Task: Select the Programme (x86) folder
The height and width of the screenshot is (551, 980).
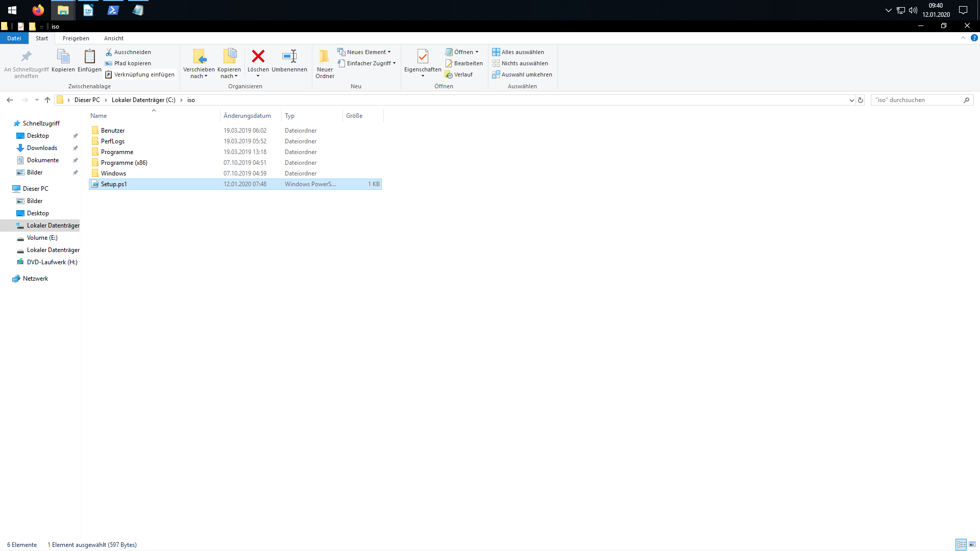Action: tap(235, 163)
